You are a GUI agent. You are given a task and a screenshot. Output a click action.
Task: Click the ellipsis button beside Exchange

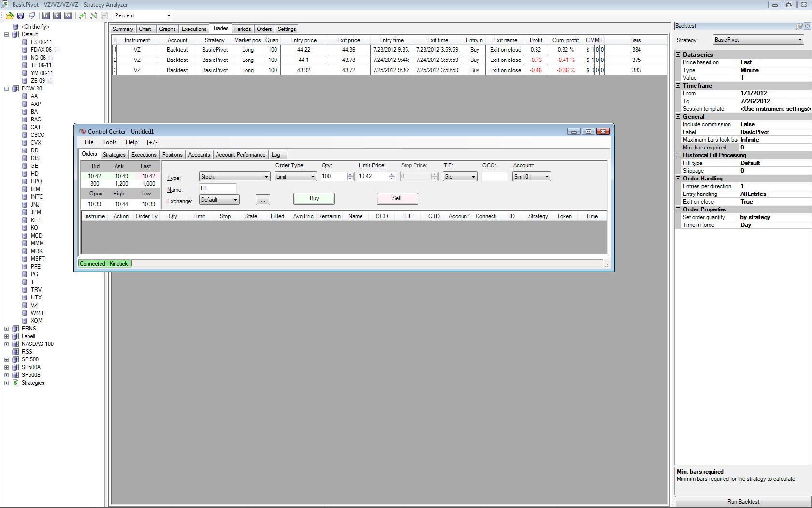click(263, 200)
